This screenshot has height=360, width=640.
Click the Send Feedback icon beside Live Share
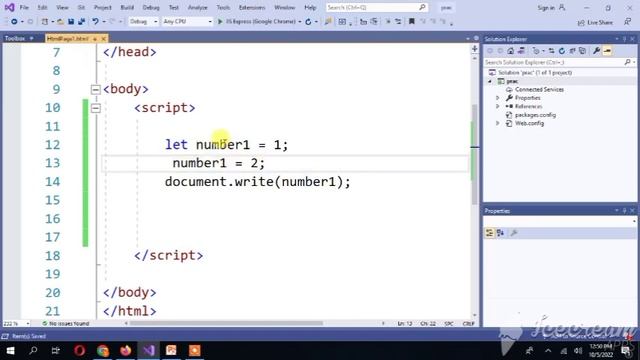click(627, 22)
